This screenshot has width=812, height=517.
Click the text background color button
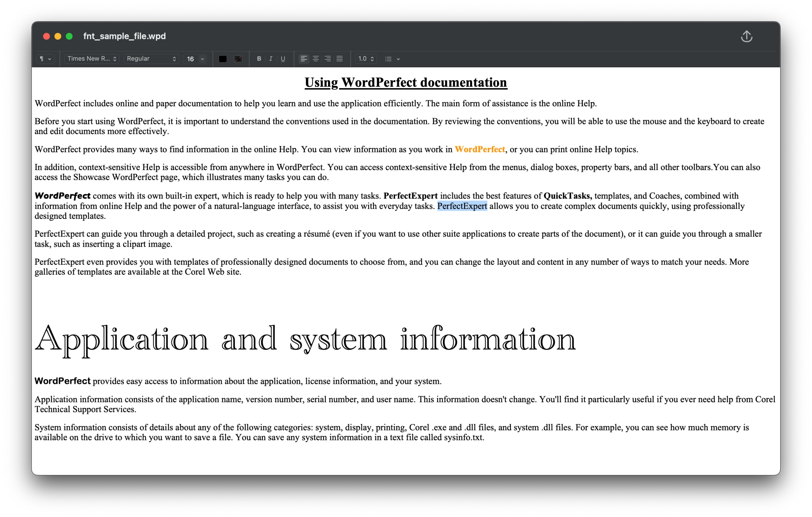(x=238, y=59)
